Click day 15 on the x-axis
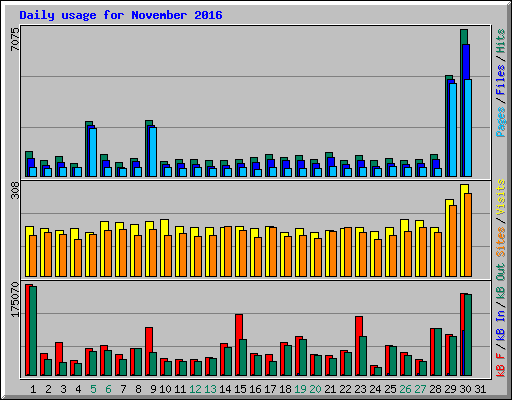Screen dimensions: 512x400 pos(240,389)
